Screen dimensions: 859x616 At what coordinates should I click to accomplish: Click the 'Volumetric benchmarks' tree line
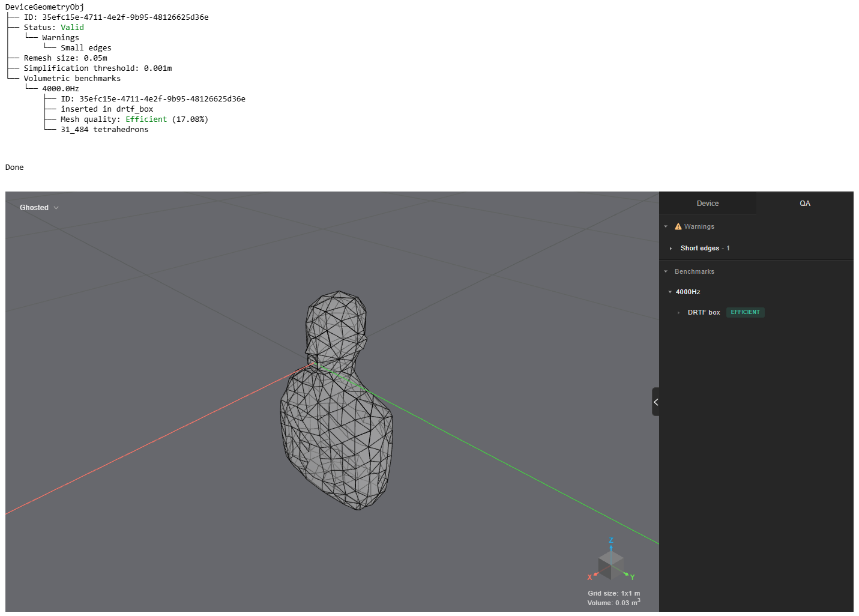(x=72, y=79)
